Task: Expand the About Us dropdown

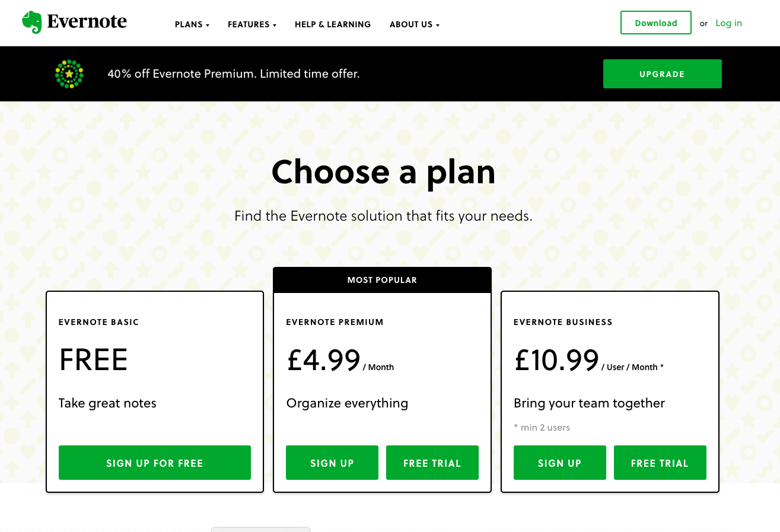Action: [x=414, y=24]
